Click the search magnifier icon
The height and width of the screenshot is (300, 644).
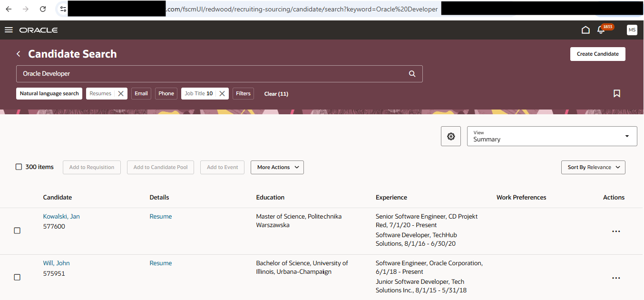pos(412,74)
